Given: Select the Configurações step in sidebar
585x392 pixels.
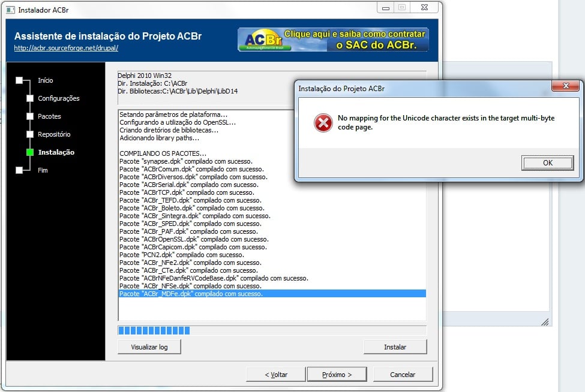Looking at the screenshot, I should coord(59,98).
